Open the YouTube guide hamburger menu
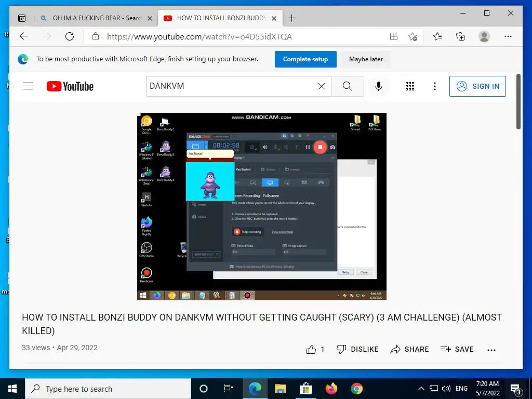The image size is (532, 399). tap(28, 86)
